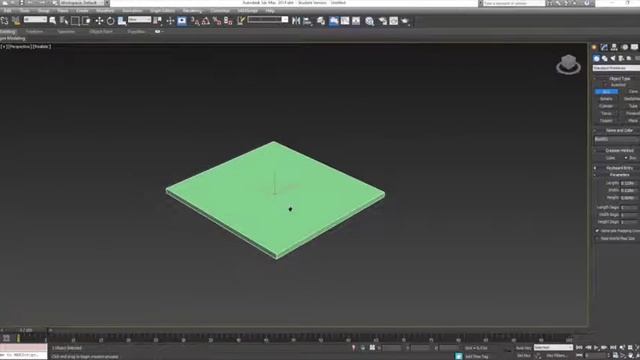The width and height of the screenshot is (640, 360).
Task: Collapse the Creation Method rollout
Action: click(x=619, y=151)
